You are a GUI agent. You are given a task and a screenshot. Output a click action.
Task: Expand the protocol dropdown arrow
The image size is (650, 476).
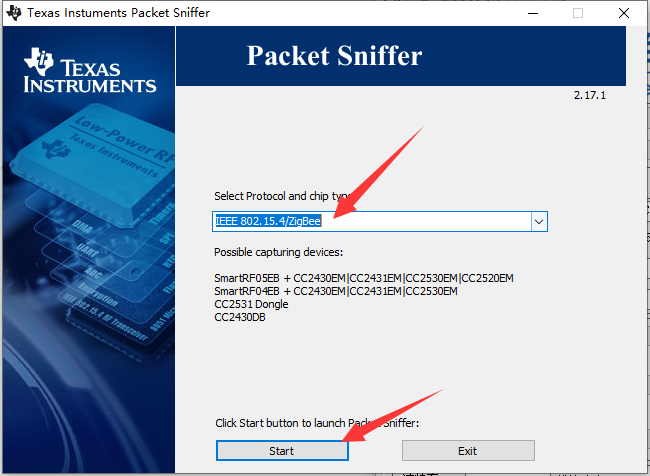point(539,221)
